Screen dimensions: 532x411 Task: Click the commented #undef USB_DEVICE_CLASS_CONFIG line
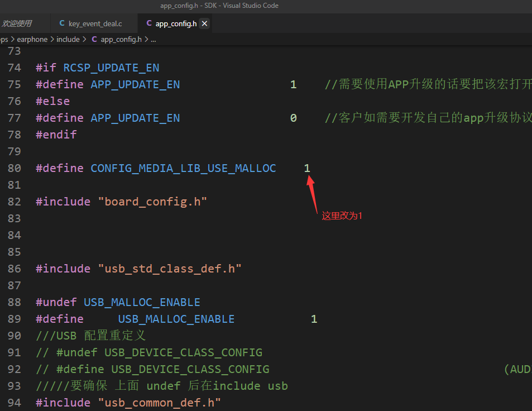click(x=149, y=352)
